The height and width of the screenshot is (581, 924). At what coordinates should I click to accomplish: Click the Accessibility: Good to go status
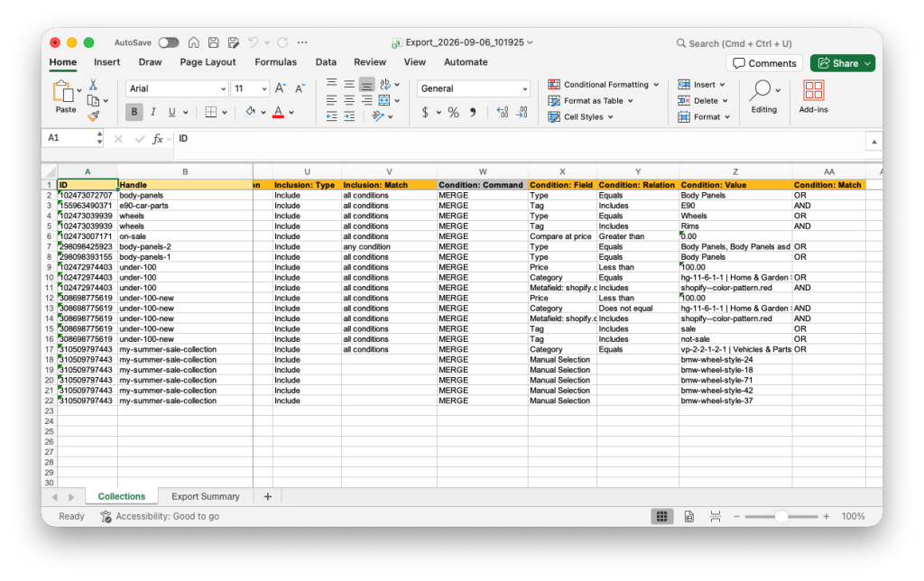[160, 516]
